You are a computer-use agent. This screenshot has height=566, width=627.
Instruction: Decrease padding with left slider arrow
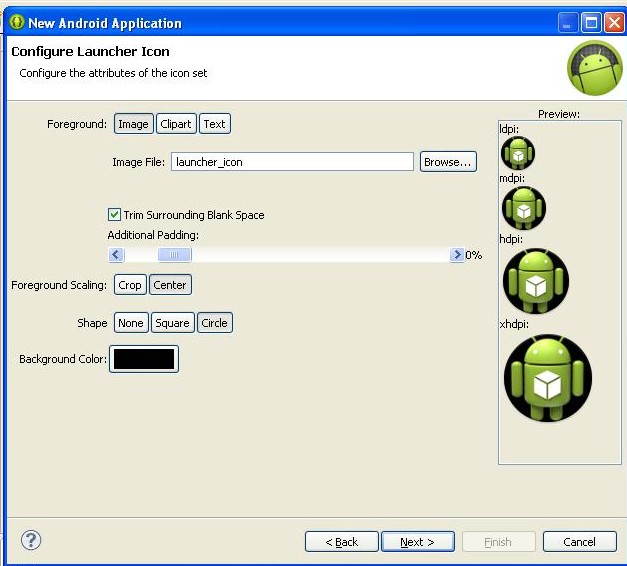click(116, 255)
